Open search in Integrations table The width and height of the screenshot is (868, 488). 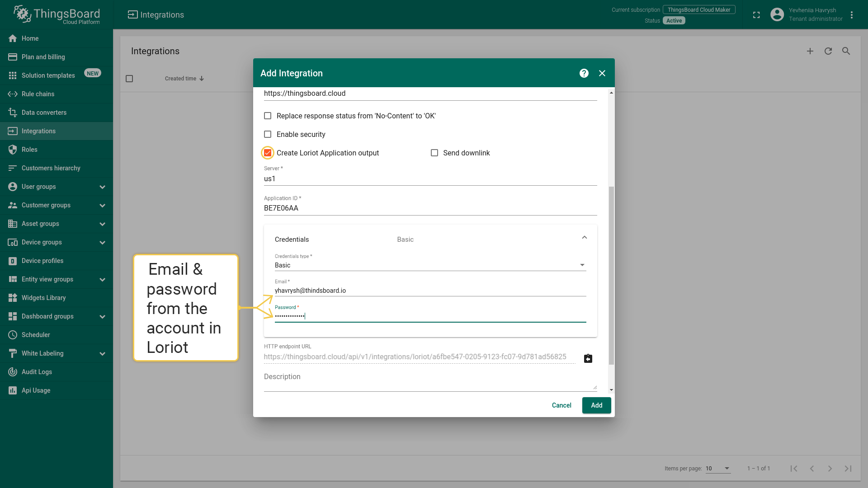[846, 51]
